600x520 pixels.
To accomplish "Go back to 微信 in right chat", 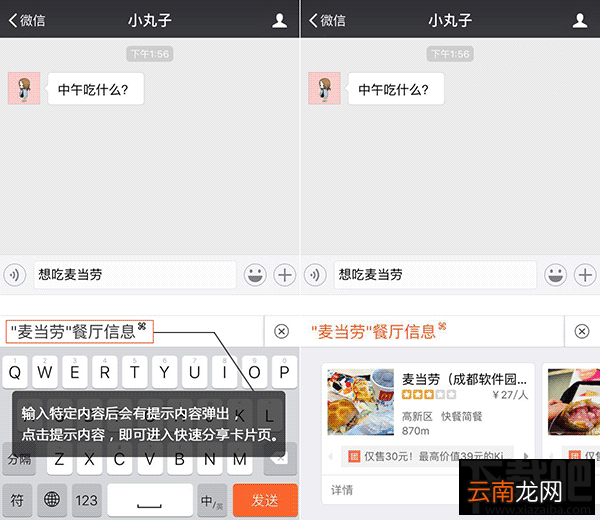I will click(327, 20).
